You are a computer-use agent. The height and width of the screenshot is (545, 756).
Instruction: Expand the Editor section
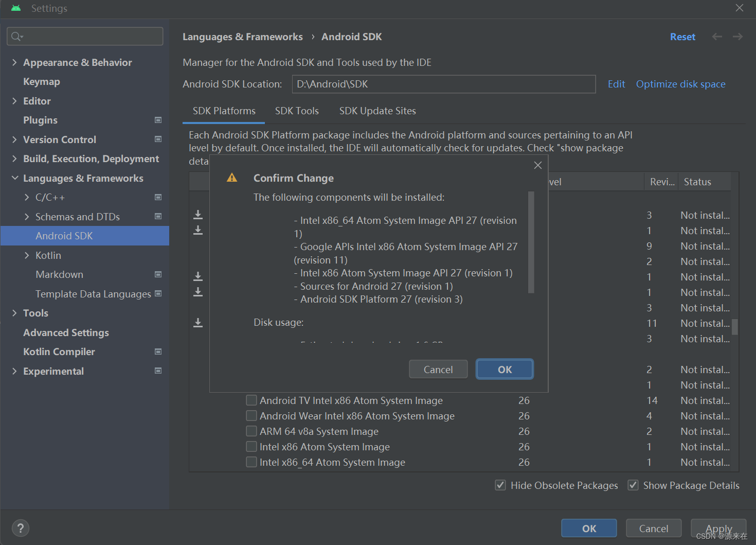(x=14, y=101)
